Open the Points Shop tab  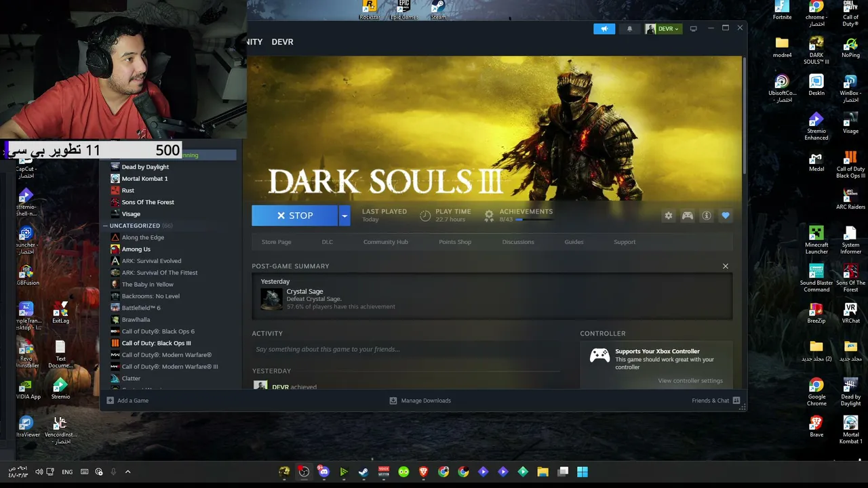(455, 242)
